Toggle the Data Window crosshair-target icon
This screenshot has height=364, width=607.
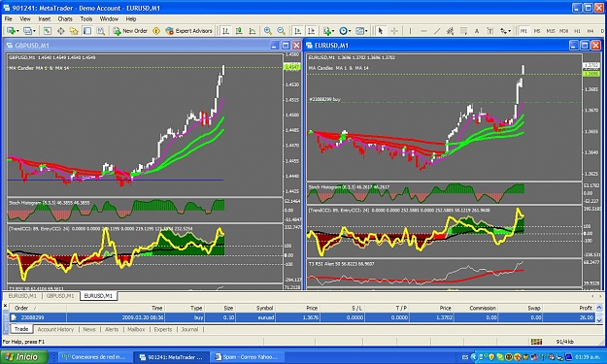click(x=61, y=31)
